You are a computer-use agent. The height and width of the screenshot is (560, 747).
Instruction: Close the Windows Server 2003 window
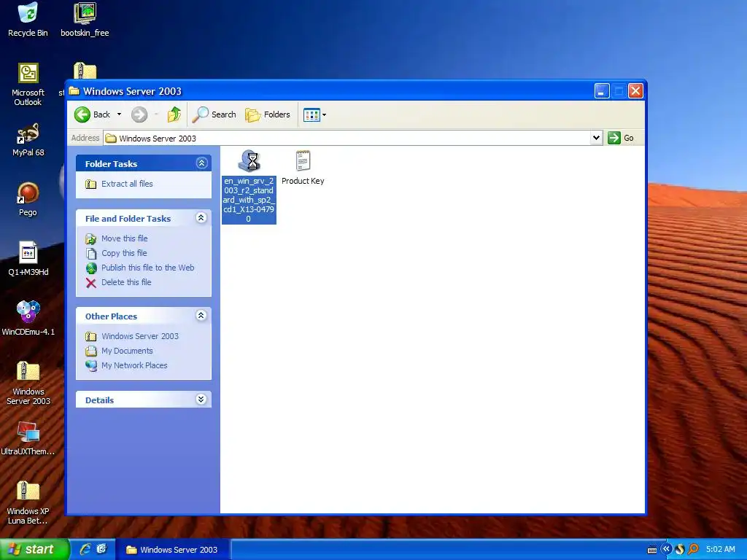tap(635, 90)
